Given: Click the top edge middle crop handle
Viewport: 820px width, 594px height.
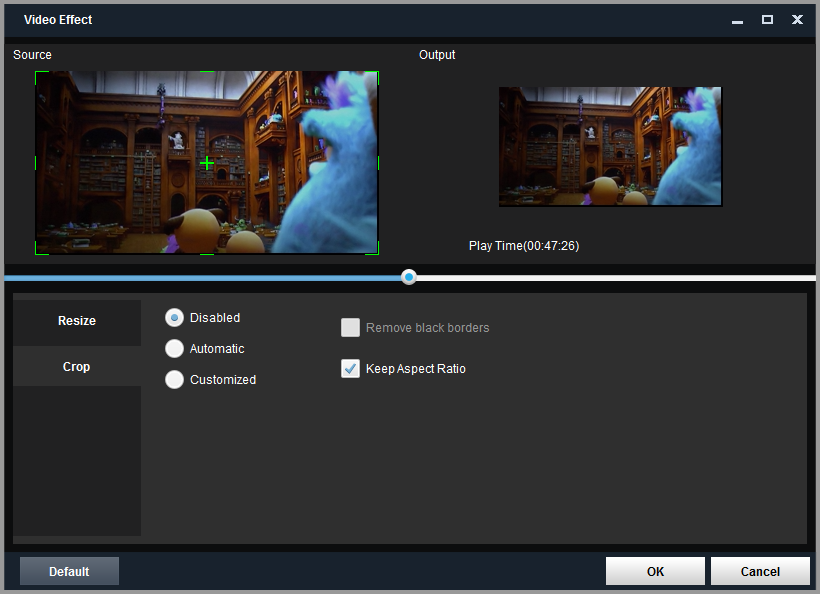Looking at the screenshot, I should coord(207,72).
